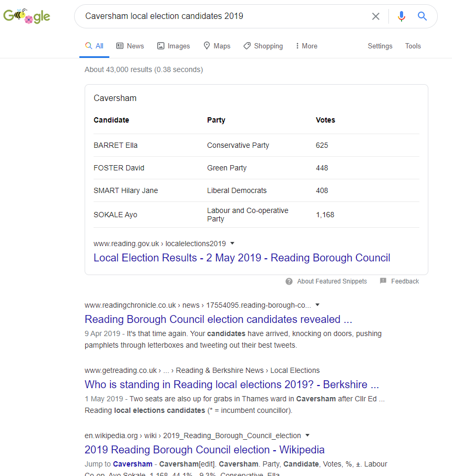This screenshot has width=452, height=476.
Task: Click the Conservative Party cell
Action: click(x=238, y=145)
